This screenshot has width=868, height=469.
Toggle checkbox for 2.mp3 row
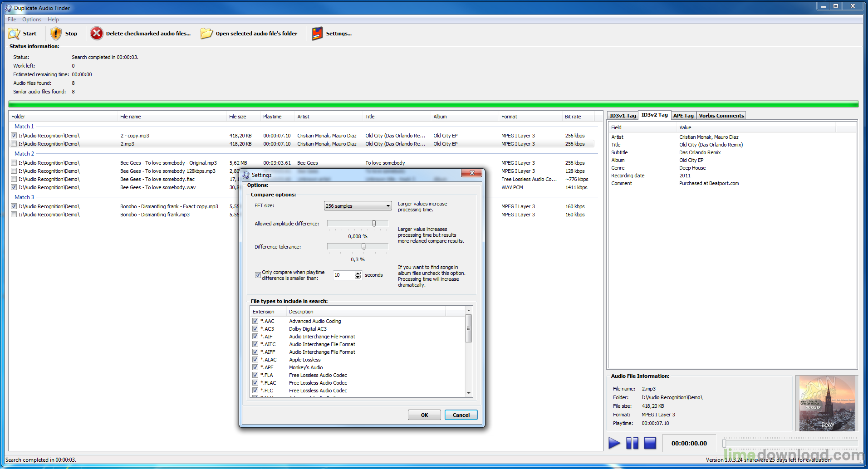pos(14,144)
